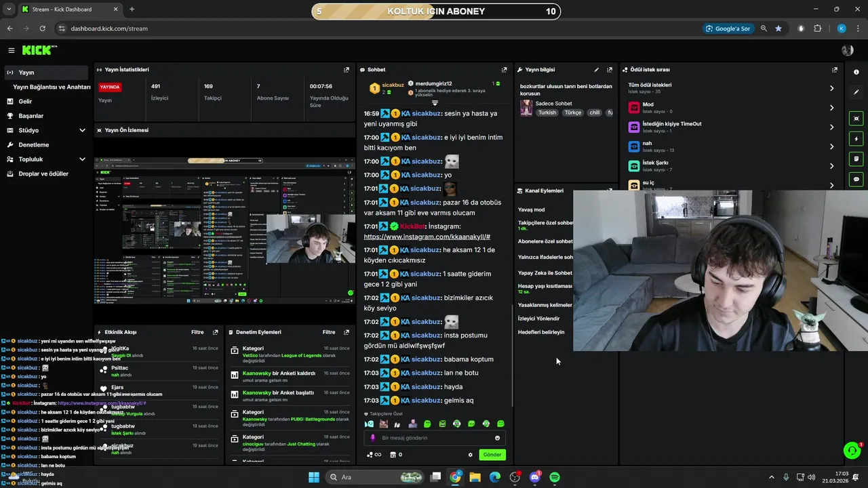
Task: Click the Türkçe tag chip
Action: click(573, 113)
